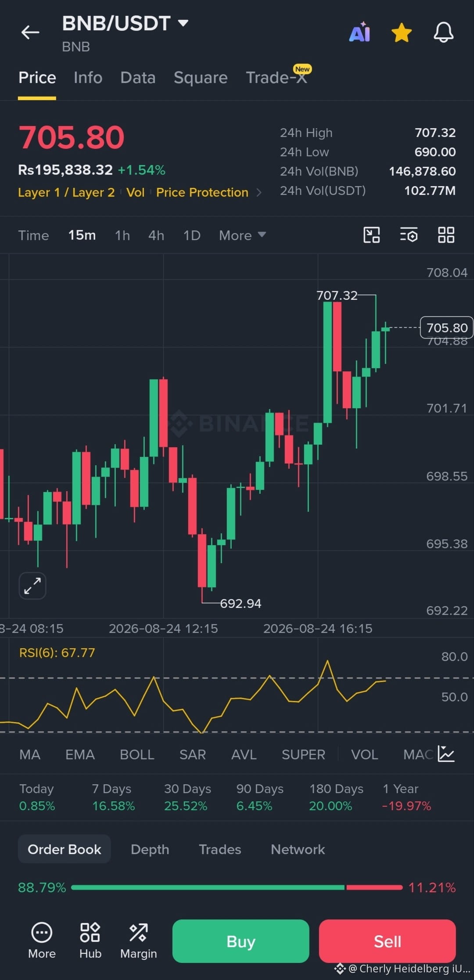Tap the 24h Vol(USDT) 102.77M value
The image size is (474, 980).
click(430, 190)
